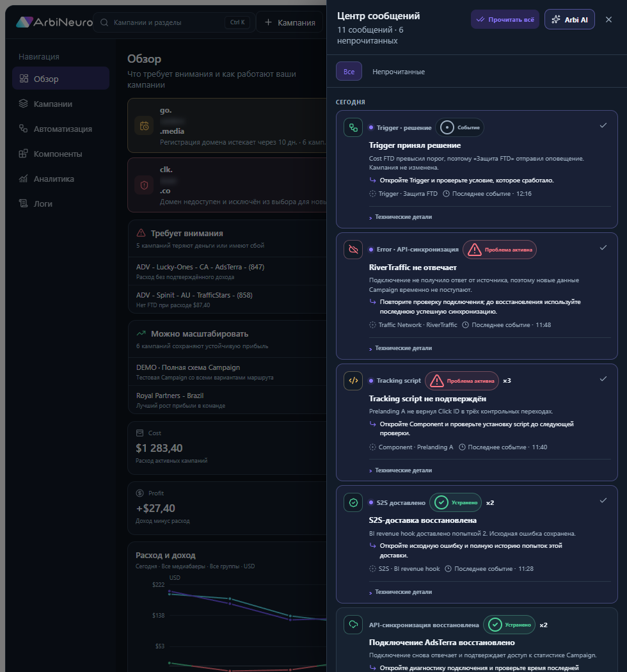This screenshot has width=627, height=672.
Task: Open the Компоненты icon in sidebar
Action: (x=23, y=154)
